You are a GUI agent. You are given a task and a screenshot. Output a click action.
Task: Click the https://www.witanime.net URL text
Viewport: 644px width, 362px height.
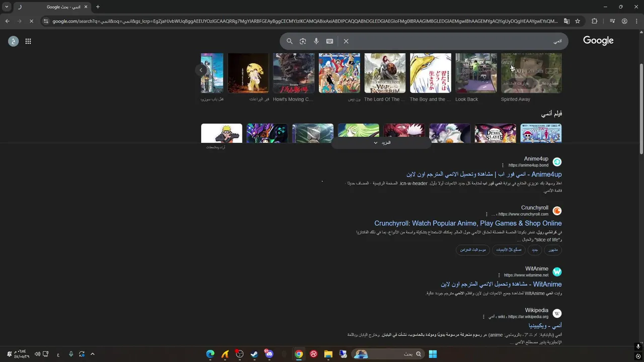pyautogui.click(x=526, y=275)
